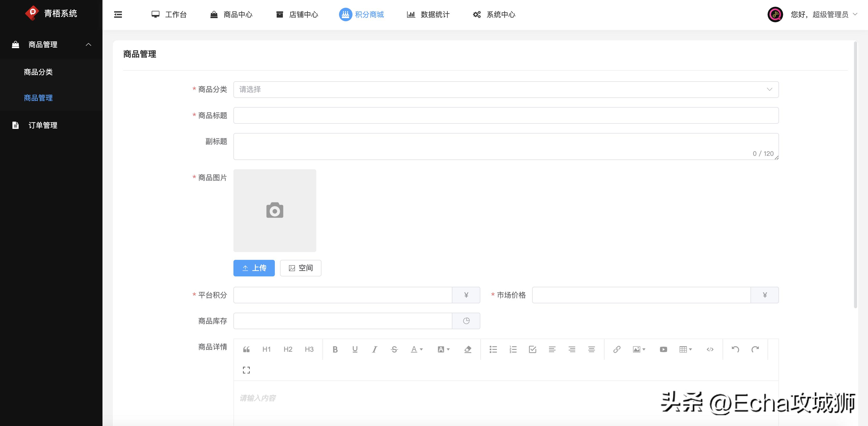868x426 pixels.
Task: Insert a checklist in the editor
Action: tap(532, 349)
